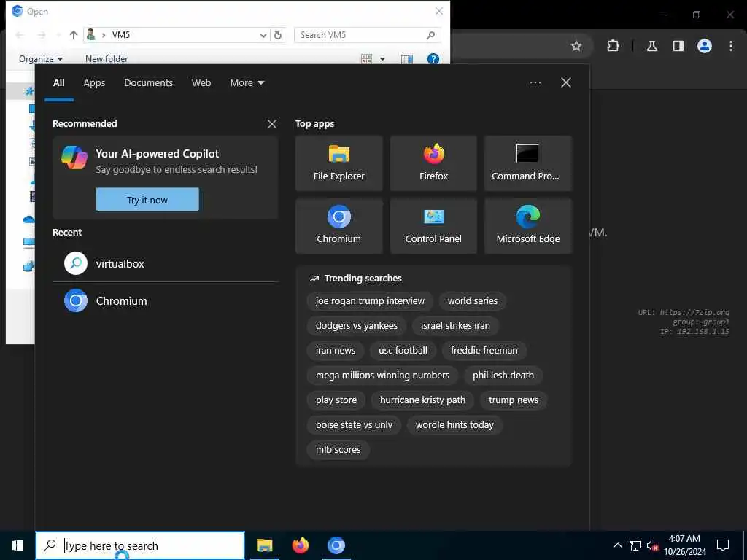Open File Explorer from Top apps
The height and width of the screenshot is (560, 747).
point(338,163)
